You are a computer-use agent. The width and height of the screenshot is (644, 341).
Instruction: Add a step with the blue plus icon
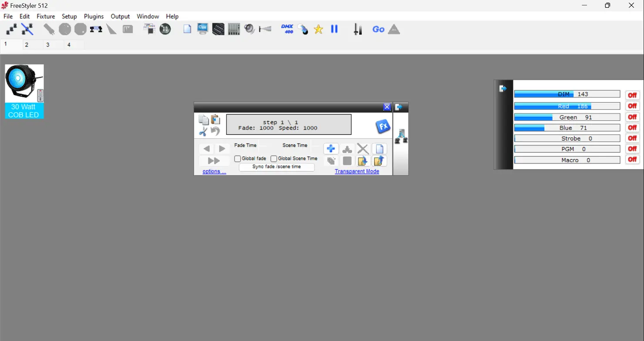(331, 149)
